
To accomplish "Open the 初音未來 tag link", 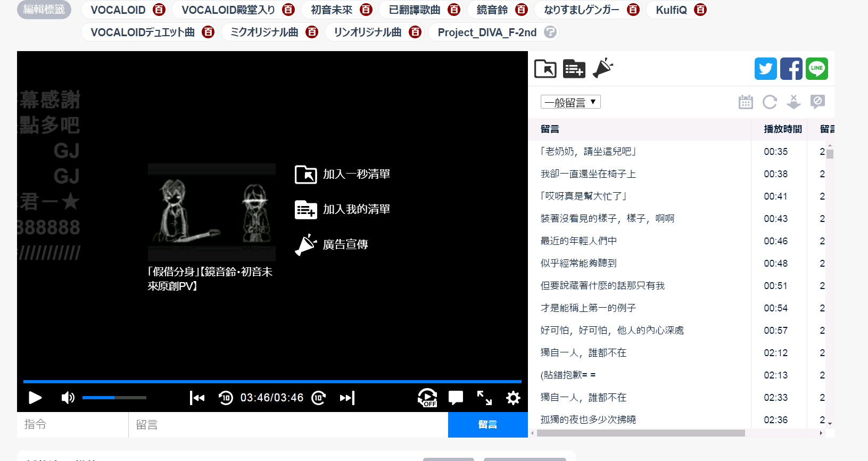I will point(332,10).
